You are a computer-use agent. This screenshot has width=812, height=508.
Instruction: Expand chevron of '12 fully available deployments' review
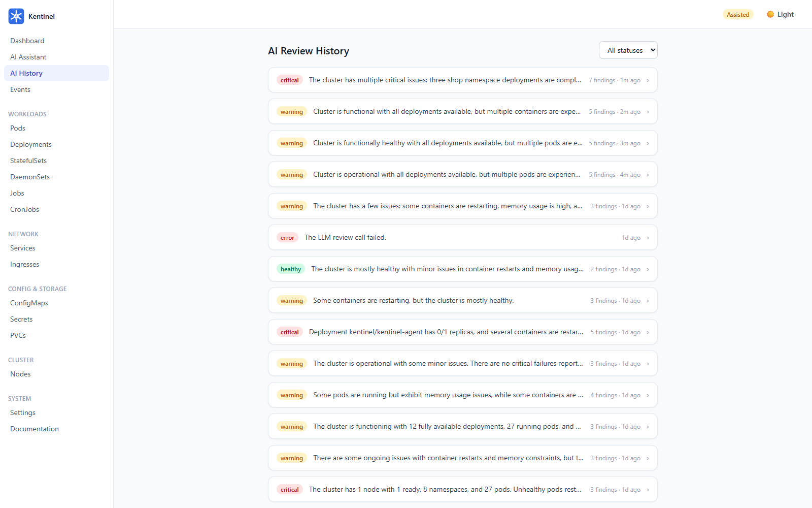coord(648,427)
